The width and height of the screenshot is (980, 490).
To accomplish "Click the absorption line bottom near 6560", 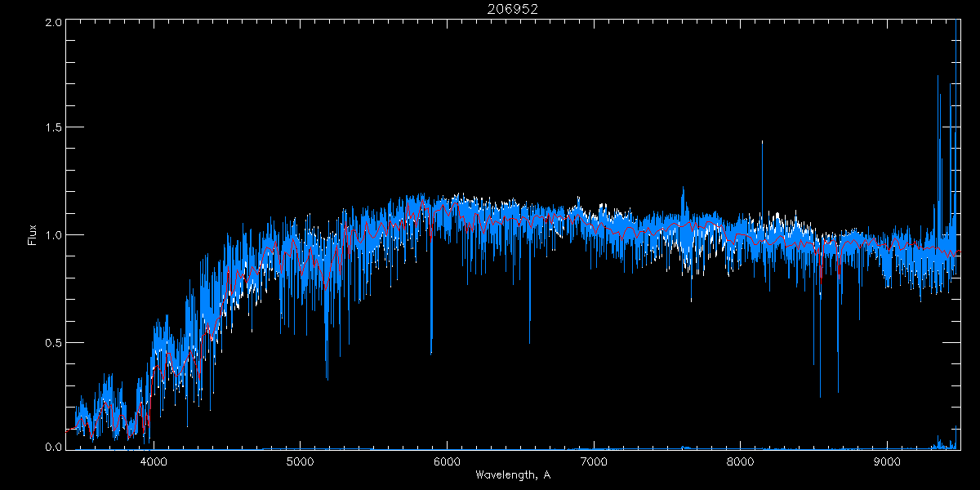I will [529, 343].
